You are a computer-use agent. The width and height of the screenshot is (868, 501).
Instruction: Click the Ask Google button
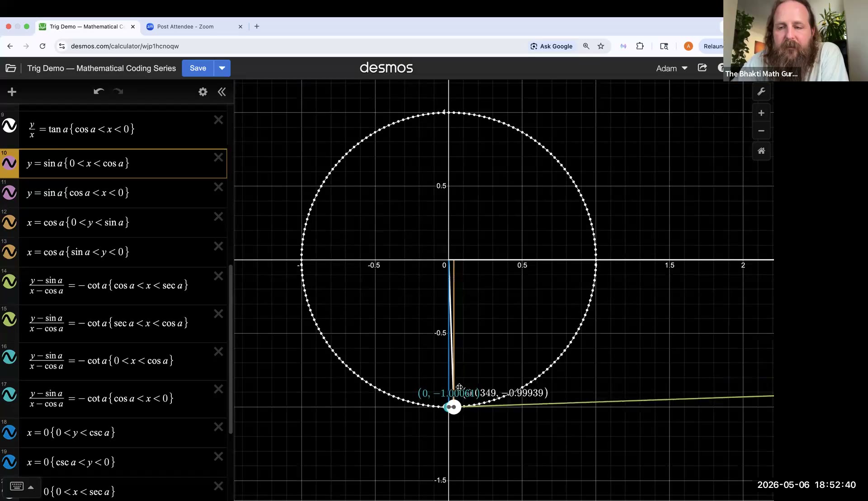tap(552, 46)
